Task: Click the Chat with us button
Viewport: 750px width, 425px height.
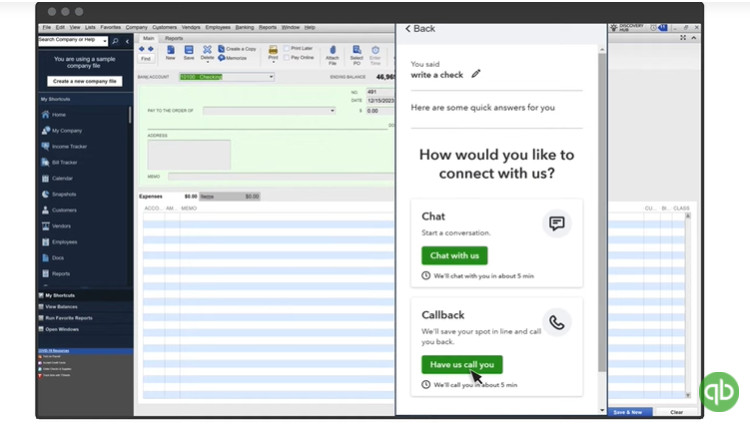Action: [454, 256]
